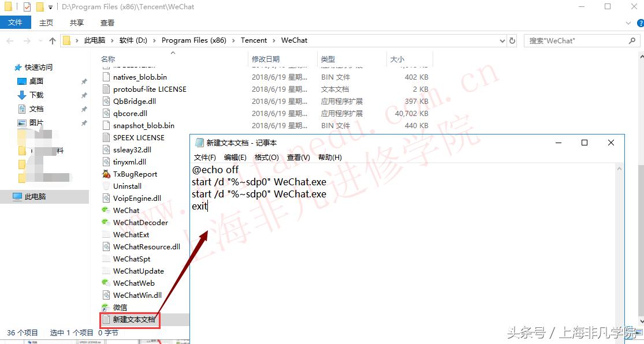
Task: Unpin 桌面 from Quick Access
Action: click(x=84, y=81)
